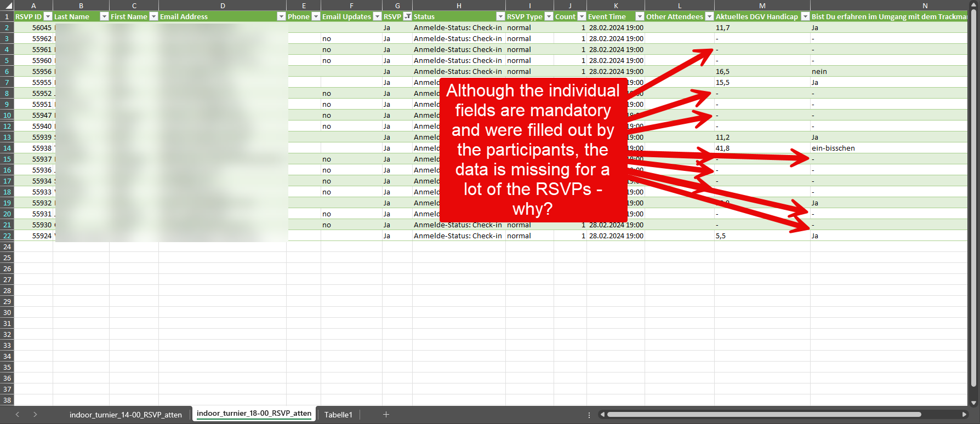Open RSVP ID filter dropdown
The width and height of the screenshot is (980, 424).
(x=48, y=16)
